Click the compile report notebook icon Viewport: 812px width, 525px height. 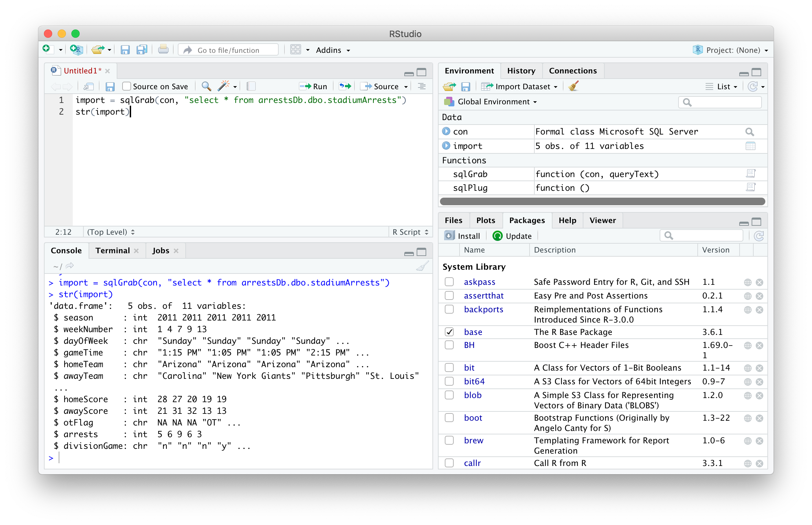tap(251, 86)
